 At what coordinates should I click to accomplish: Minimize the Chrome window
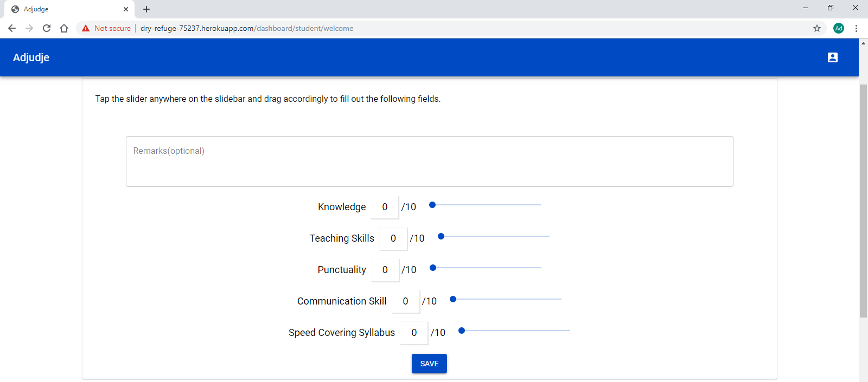[x=806, y=8]
